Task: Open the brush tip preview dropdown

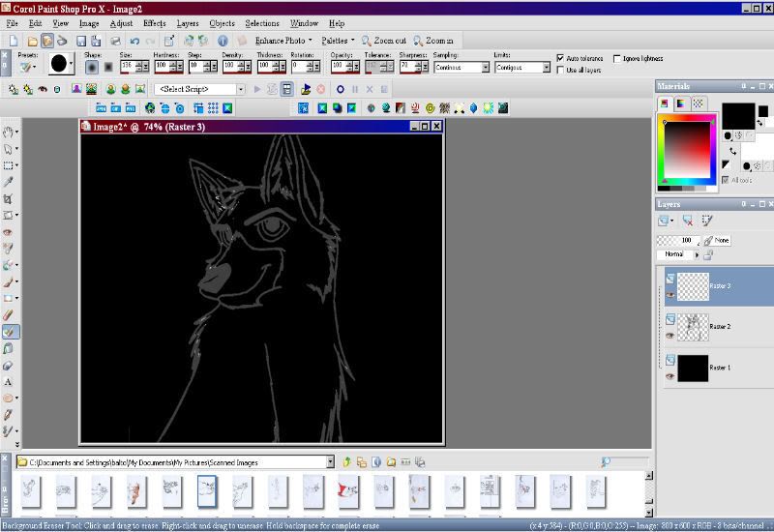Action: [x=72, y=64]
